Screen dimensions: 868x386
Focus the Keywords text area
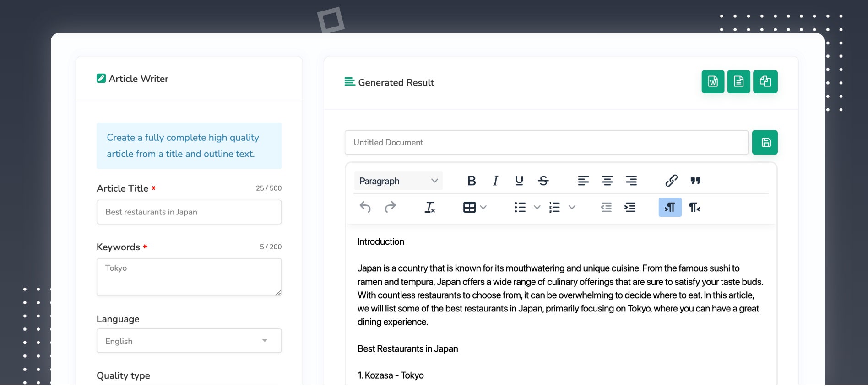click(x=189, y=277)
